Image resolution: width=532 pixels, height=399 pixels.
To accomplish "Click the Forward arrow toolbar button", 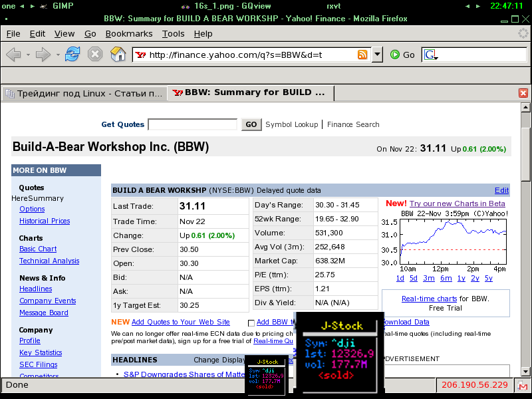I will 43,55.
